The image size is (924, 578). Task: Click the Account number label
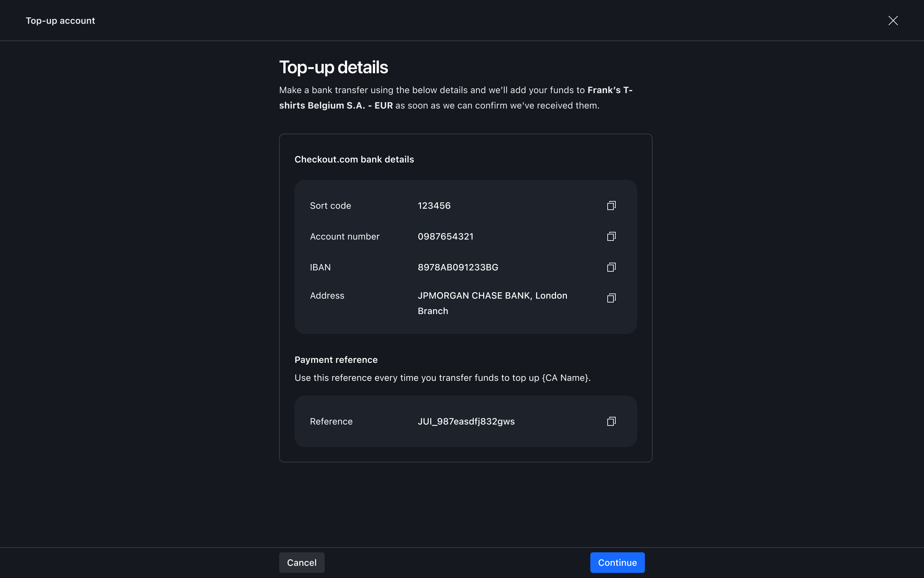[x=344, y=236]
